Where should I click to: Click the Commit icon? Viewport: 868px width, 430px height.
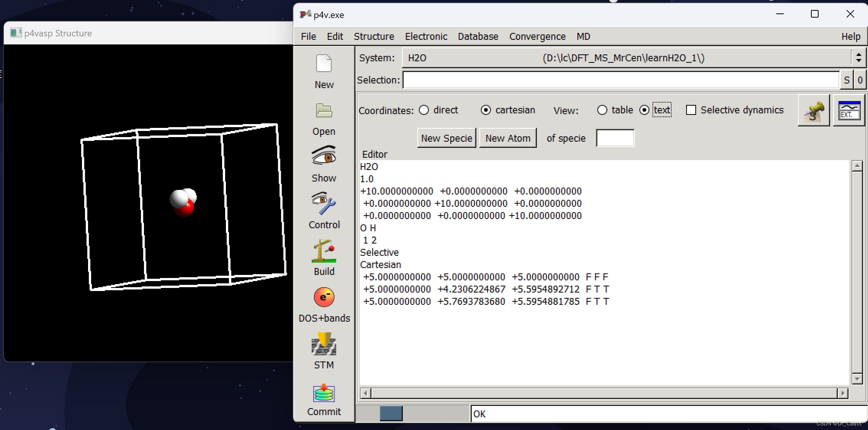tap(324, 393)
